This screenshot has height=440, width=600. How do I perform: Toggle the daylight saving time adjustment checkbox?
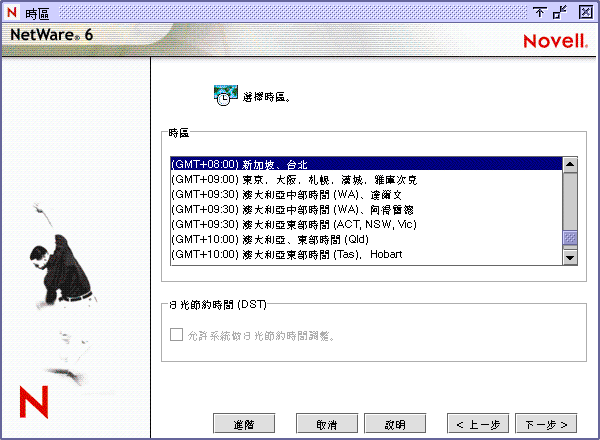[176, 335]
